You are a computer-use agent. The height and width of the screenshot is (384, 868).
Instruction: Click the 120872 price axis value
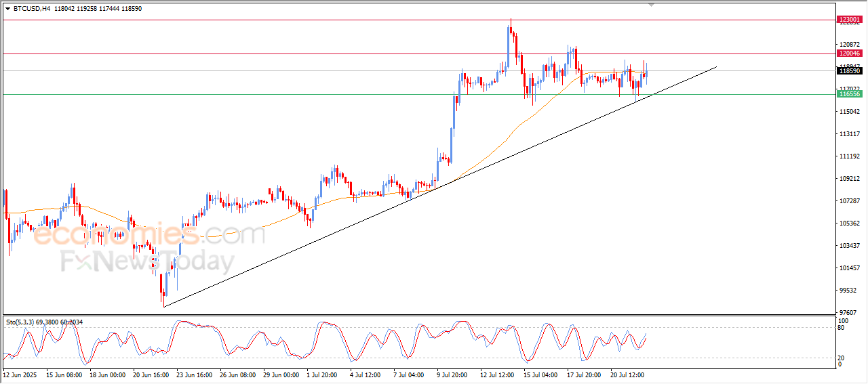click(850, 44)
